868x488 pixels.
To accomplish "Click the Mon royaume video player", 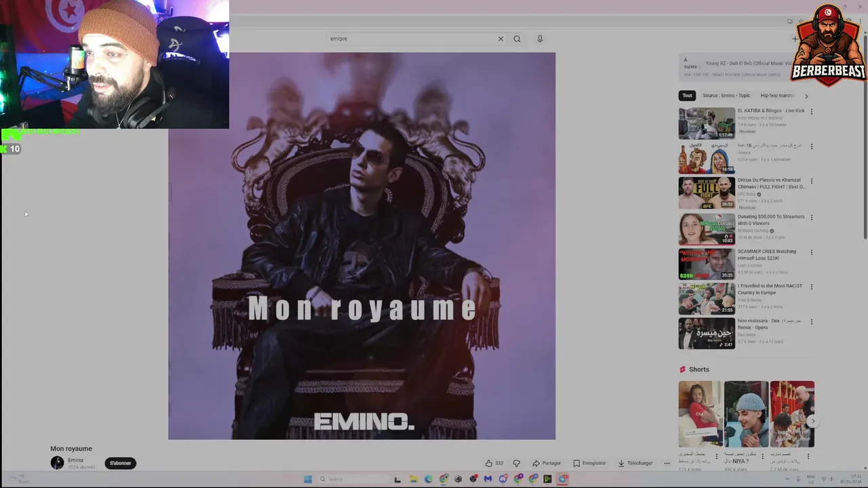I will tap(361, 246).
